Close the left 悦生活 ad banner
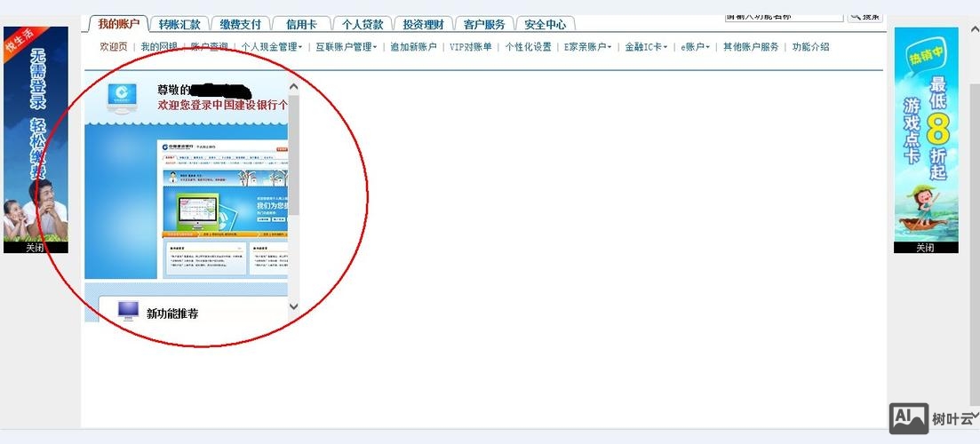 35,247
